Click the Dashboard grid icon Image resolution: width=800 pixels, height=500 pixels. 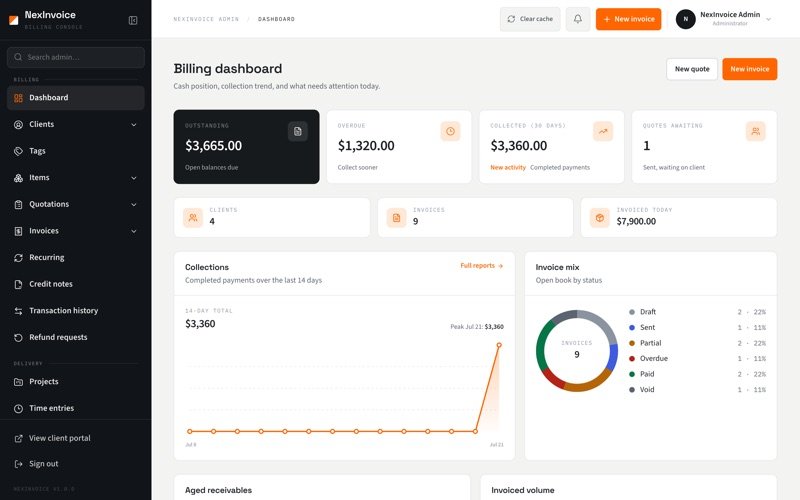point(18,98)
